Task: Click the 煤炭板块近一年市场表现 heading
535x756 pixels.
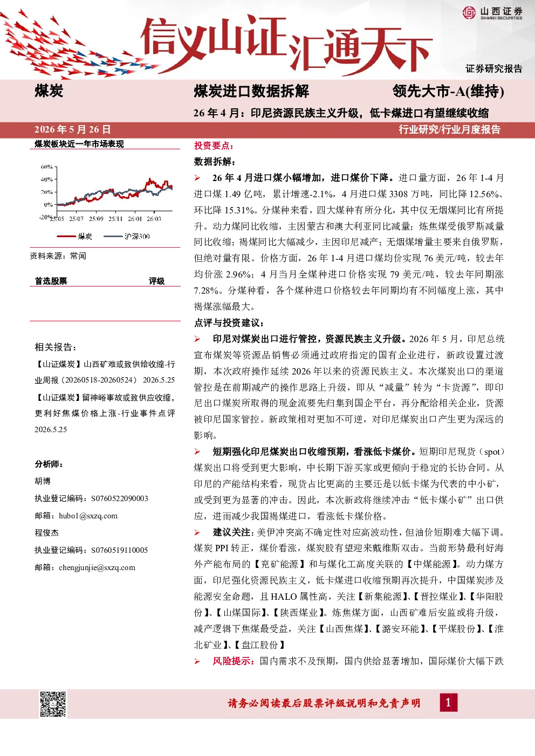Action: coord(79,144)
